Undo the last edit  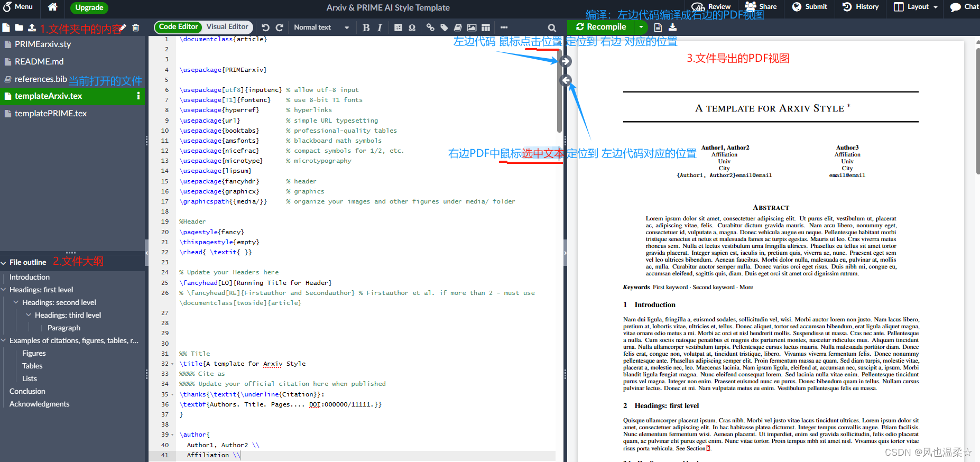[265, 27]
